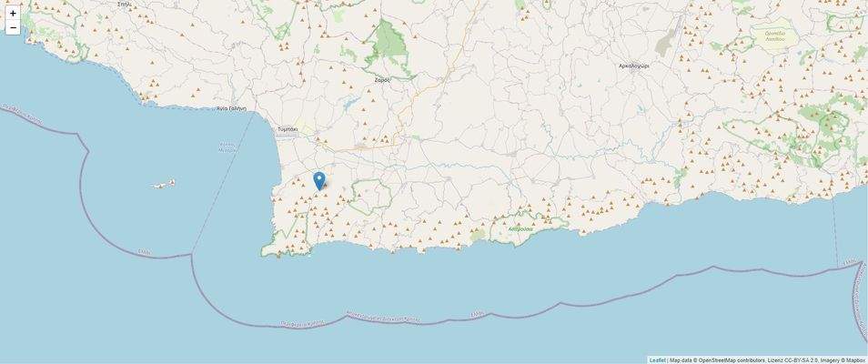This screenshot has height=364, width=868.
Task: Click the Αγία Γαλήνη town label
Action: tap(231, 108)
